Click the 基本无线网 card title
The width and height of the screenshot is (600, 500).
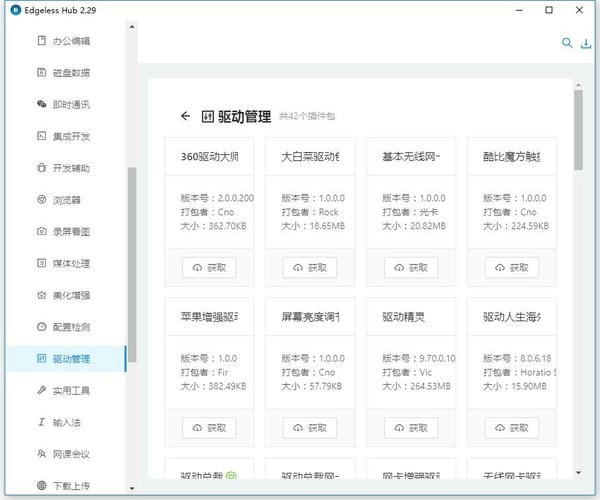point(411,156)
